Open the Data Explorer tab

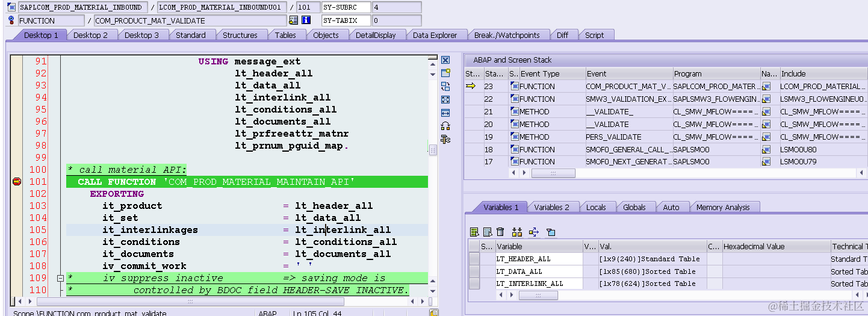pyautogui.click(x=435, y=35)
